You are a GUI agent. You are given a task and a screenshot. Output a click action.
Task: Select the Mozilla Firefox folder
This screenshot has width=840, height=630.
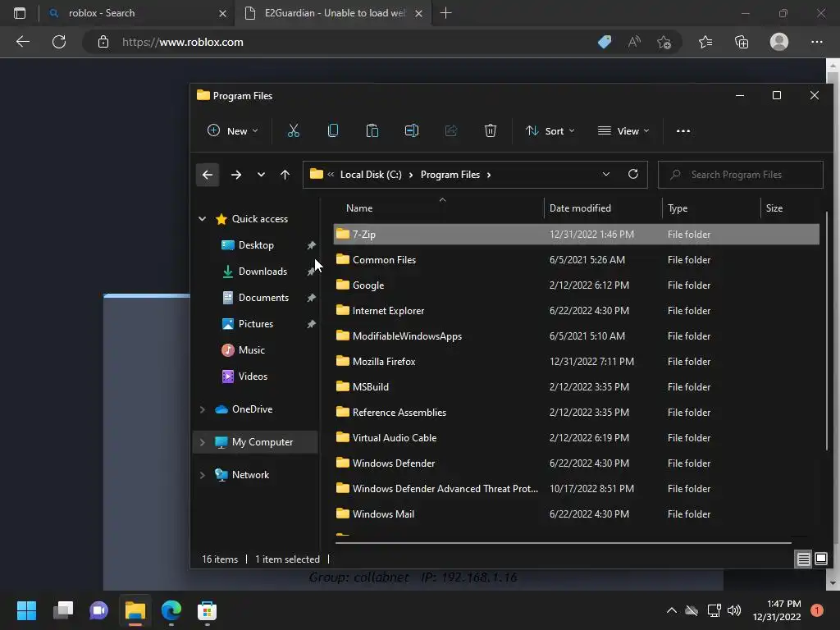pyautogui.click(x=576, y=362)
